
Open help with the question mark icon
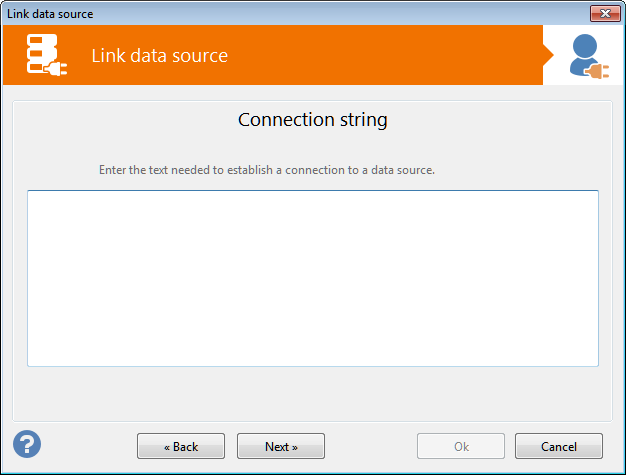click(x=27, y=444)
